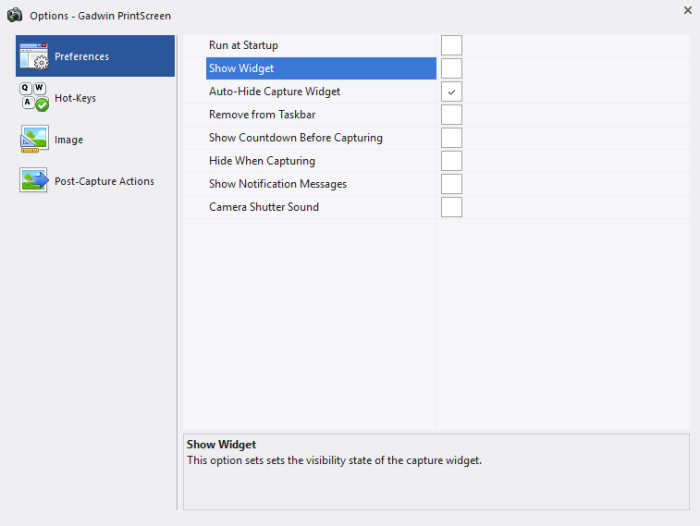
Task: Enable Show Notification Messages checkbox
Action: click(x=451, y=184)
